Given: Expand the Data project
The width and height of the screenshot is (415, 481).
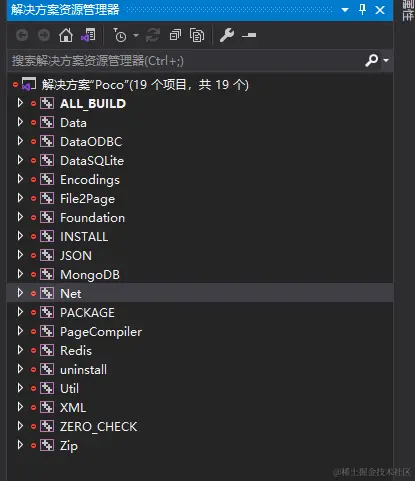Looking at the screenshot, I should [x=20, y=122].
